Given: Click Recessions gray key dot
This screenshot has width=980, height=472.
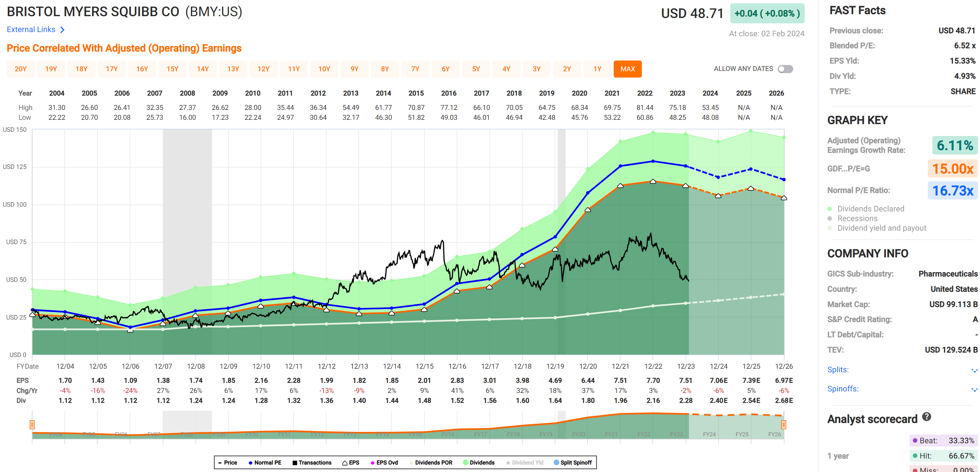Looking at the screenshot, I should [x=830, y=219].
